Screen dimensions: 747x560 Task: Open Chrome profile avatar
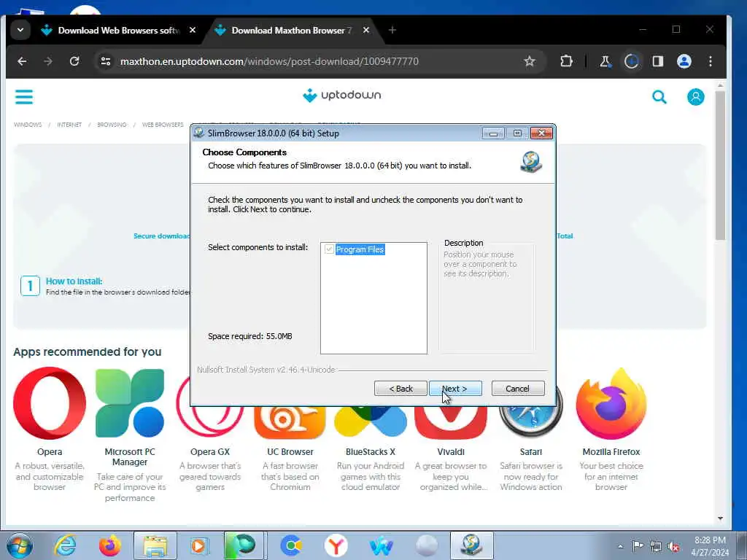coord(684,61)
